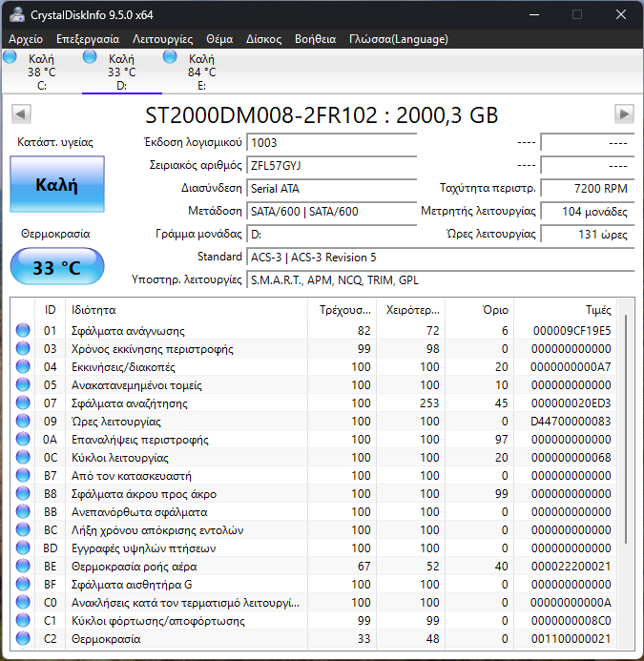Click status orb for attribute C1
The image size is (644, 661).
tap(23, 620)
